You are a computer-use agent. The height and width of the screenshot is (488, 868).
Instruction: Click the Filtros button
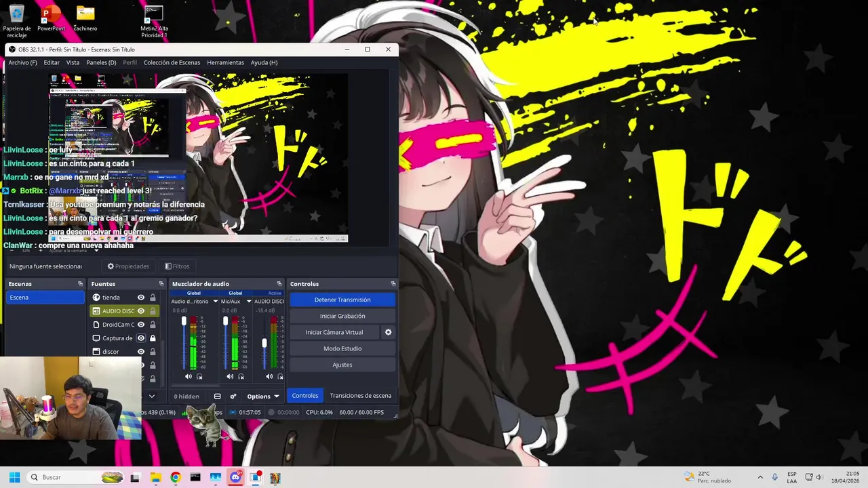tap(177, 266)
